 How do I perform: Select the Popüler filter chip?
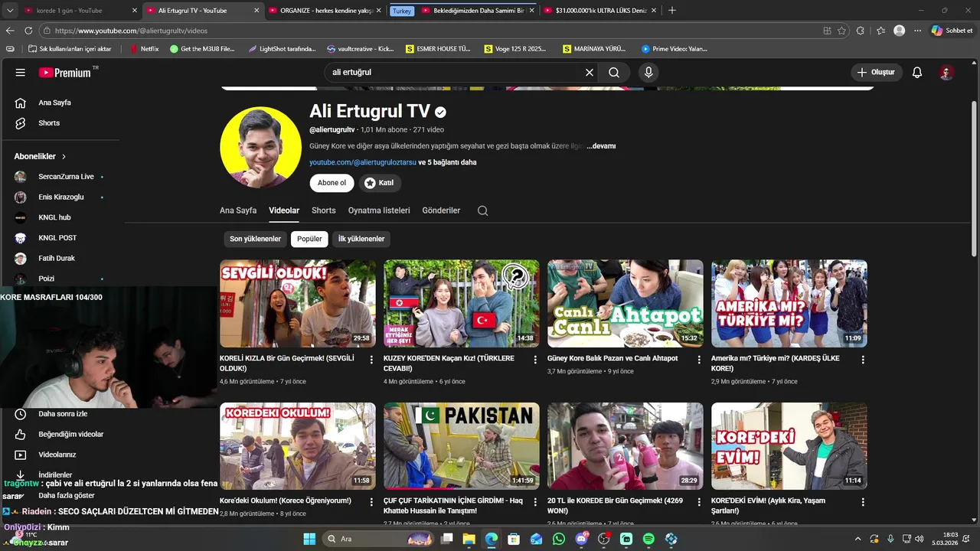tap(309, 239)
